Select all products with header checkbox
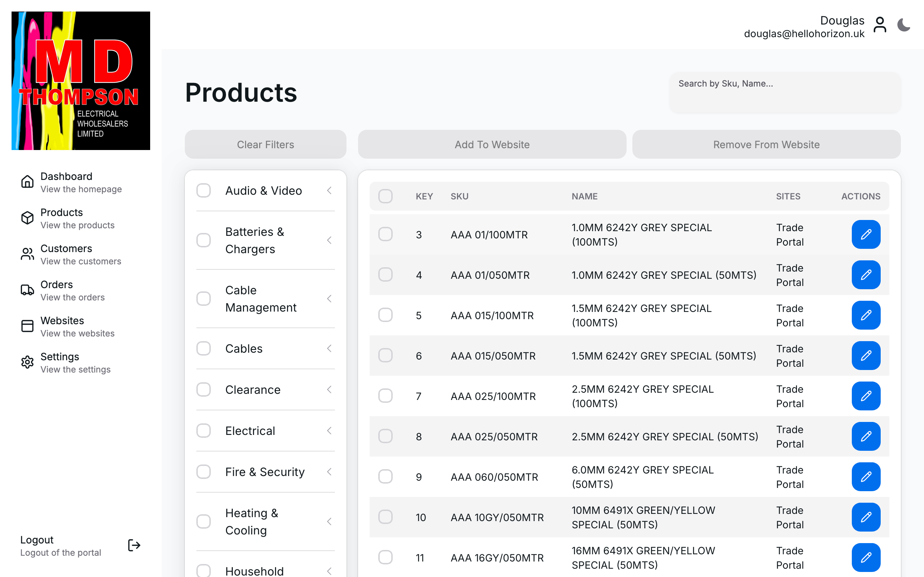Screen dimensions: 924x577 (385, 196)
